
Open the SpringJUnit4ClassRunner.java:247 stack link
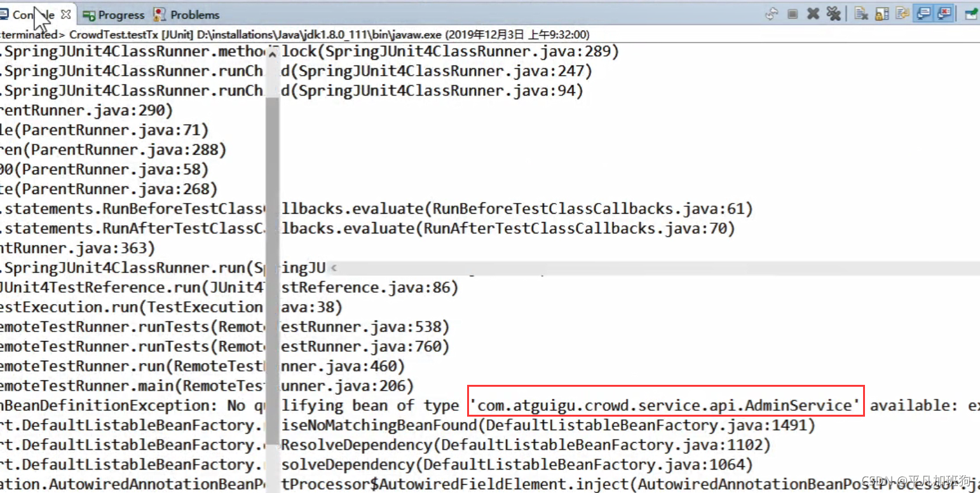(x=441, y=71)
